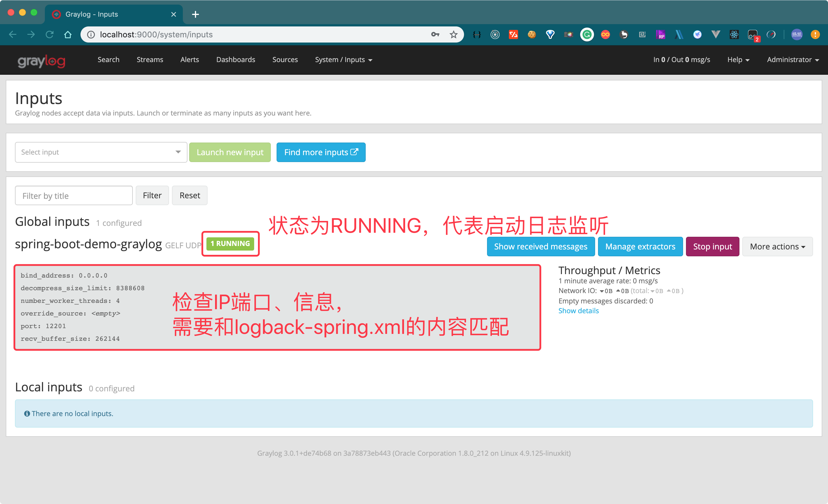Open the red infinity extension icon
The height and width of the screenshot is (504, 828).
605,34
